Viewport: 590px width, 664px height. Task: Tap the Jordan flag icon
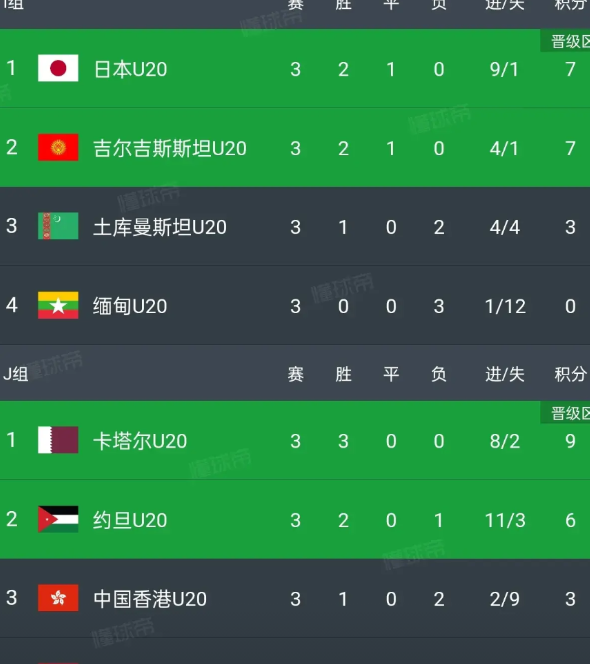coord(58,519)
